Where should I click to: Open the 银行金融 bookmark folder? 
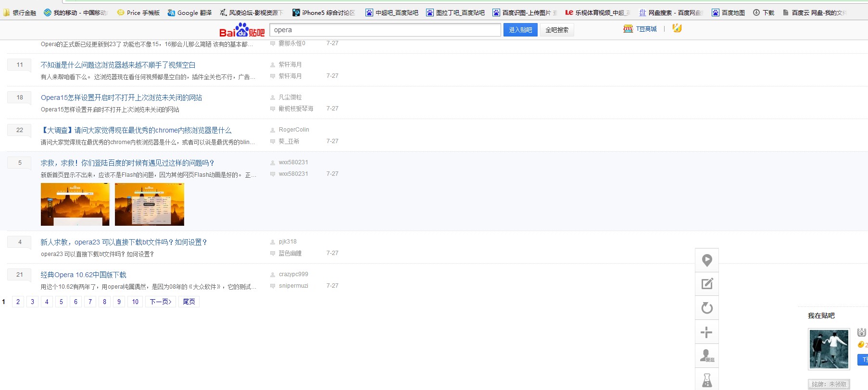pyautogui.click(x=20, y=13)
